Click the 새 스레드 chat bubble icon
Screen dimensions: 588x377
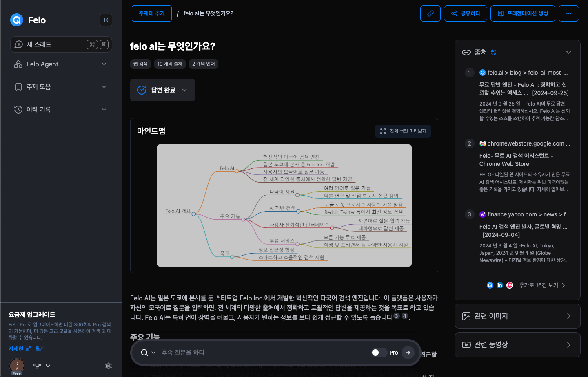click(19, 44)
